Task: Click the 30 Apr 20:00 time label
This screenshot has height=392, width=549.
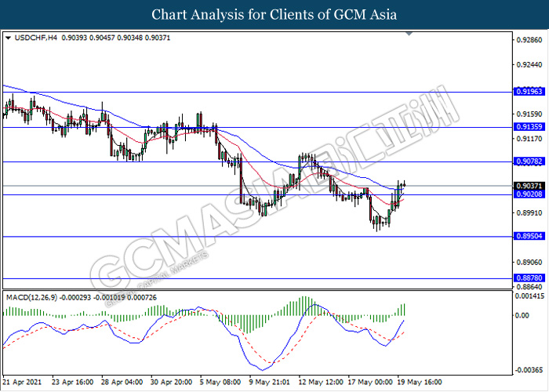Action: pos(171,382)
